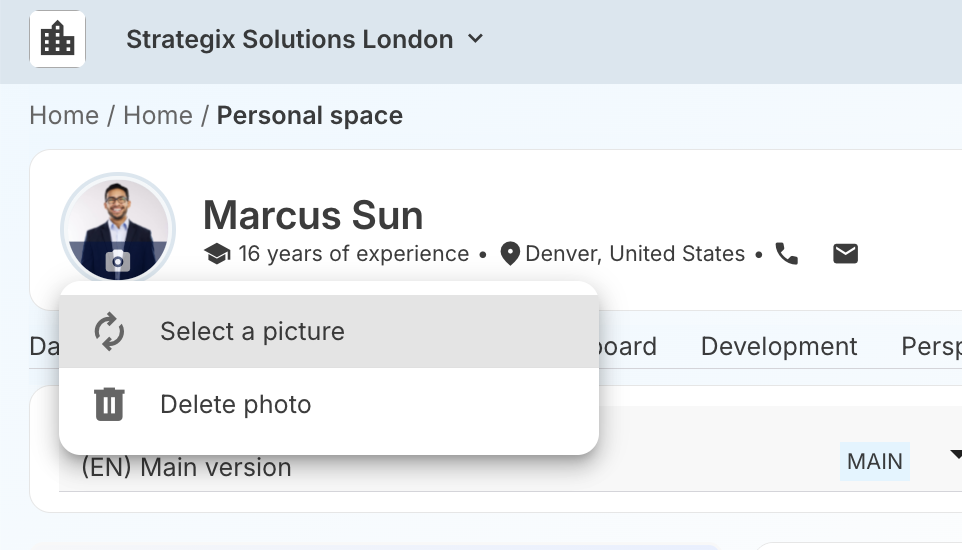Switch to the Development tab

click(x=779, y=346)
